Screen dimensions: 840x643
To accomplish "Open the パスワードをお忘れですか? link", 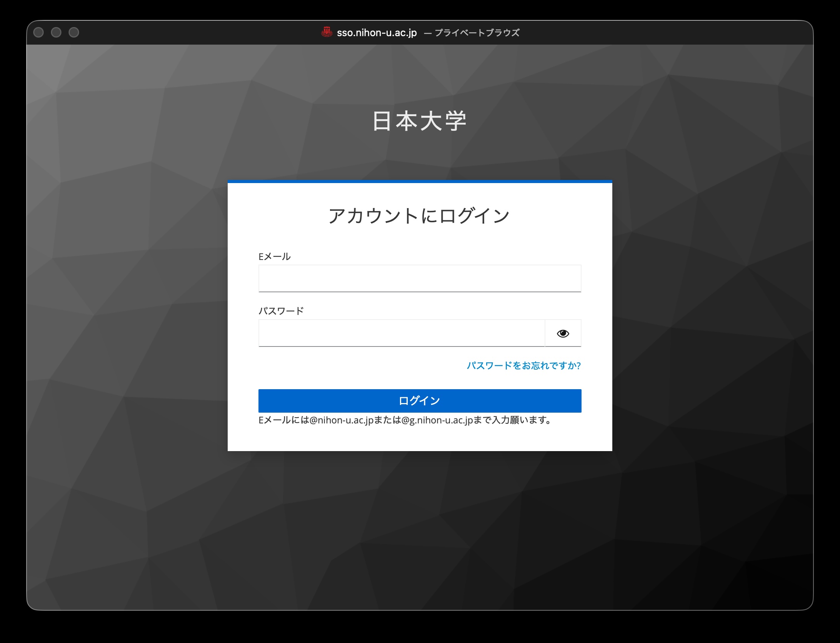I will coord(523,365).
